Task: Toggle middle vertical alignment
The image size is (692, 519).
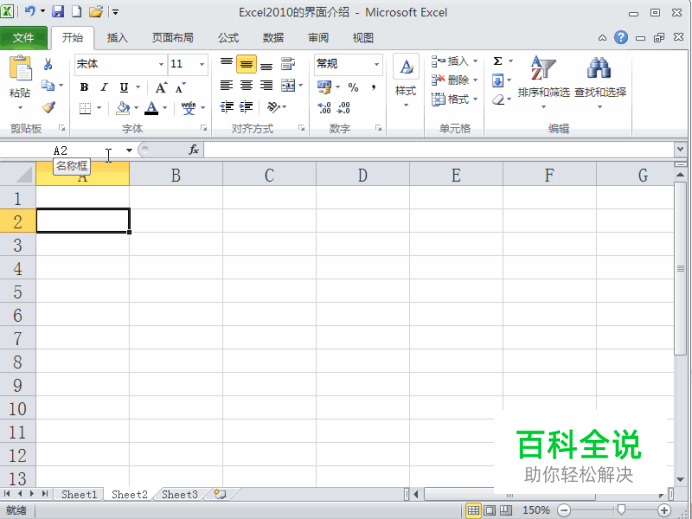Action: click(x=246, y=64)
